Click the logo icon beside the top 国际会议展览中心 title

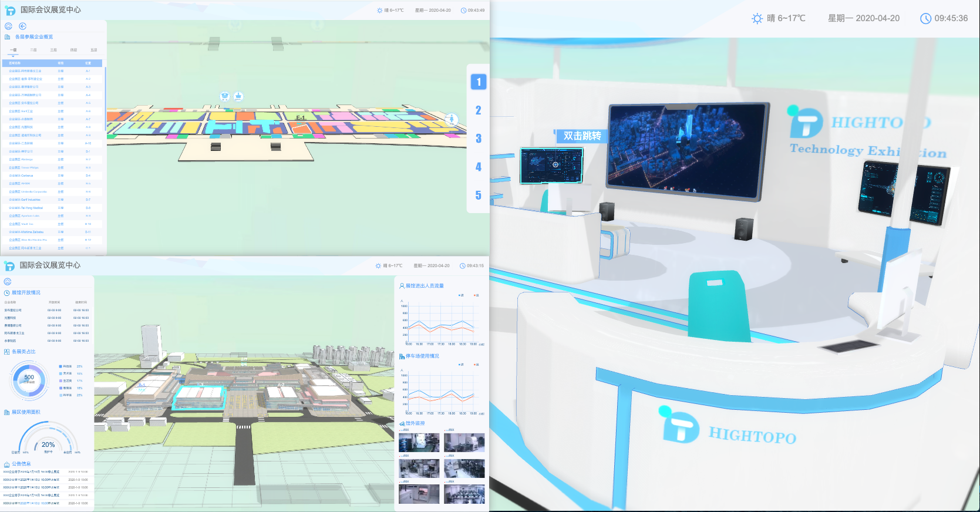(10, 11)
